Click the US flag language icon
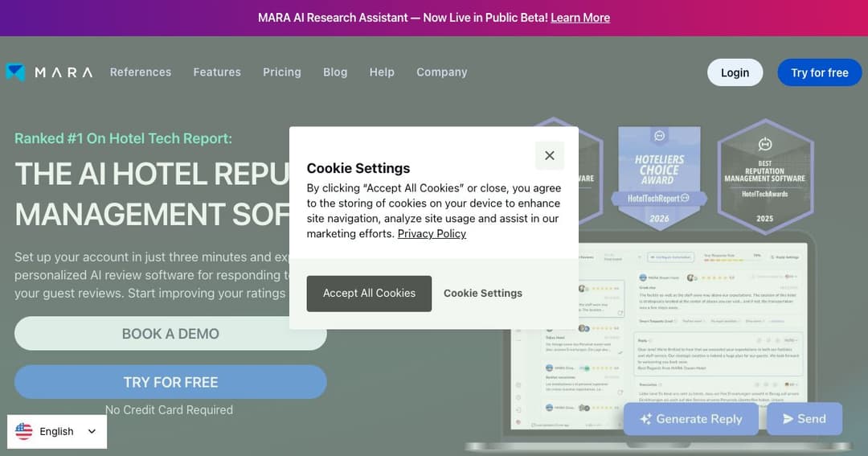 point(24,431)
